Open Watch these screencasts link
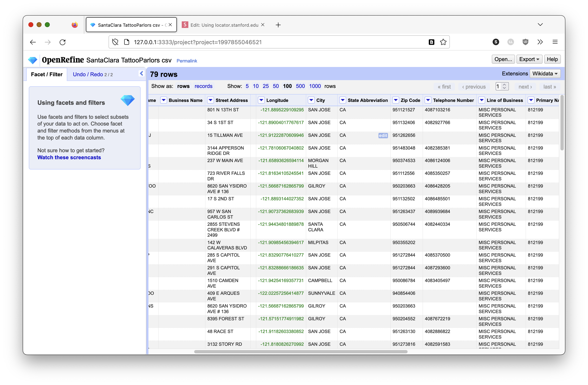 coord(69,157)
